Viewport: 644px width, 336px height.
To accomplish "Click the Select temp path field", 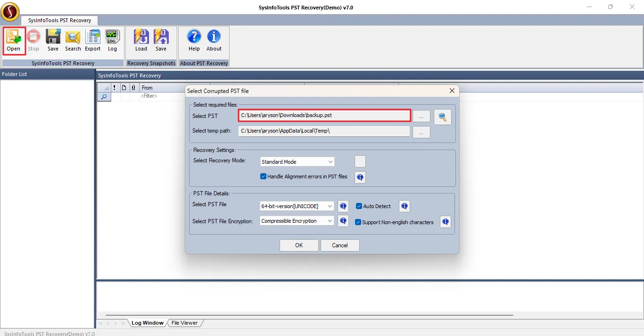I will 324,131.
